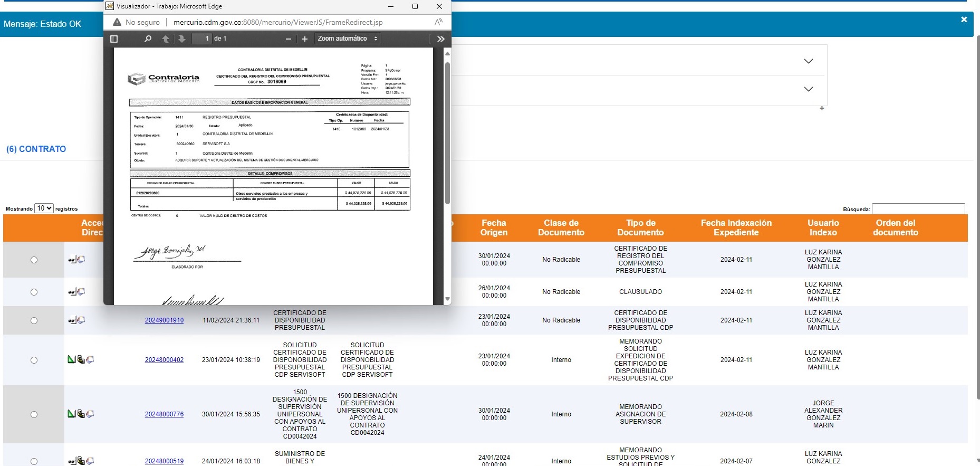
Task: Sort by Tipo de Documento column header
Action: coord(640,227)
